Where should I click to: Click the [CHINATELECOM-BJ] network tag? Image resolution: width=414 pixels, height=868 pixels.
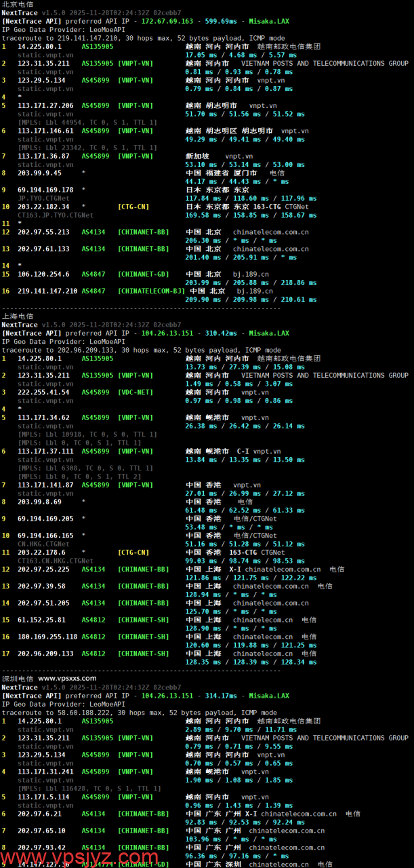click(x=151, y=291)
